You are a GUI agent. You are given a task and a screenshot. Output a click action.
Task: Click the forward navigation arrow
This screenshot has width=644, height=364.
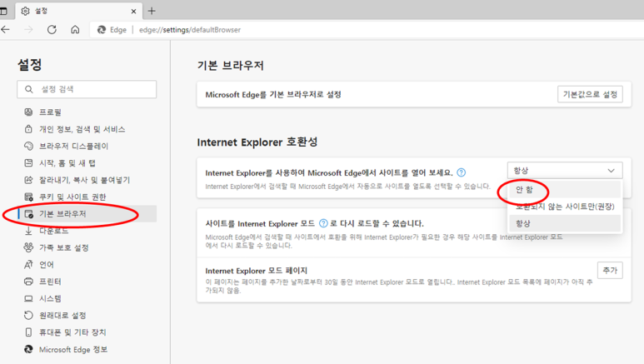[28, 30]
